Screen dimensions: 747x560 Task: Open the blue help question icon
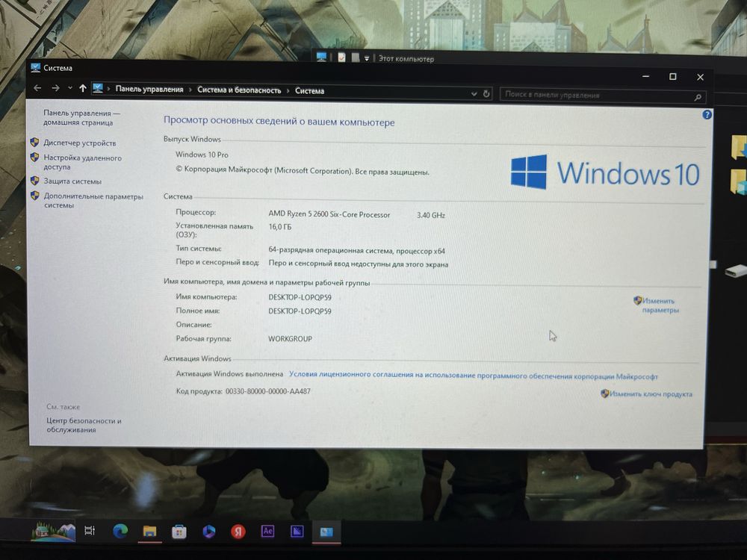[x=707, y=114]
